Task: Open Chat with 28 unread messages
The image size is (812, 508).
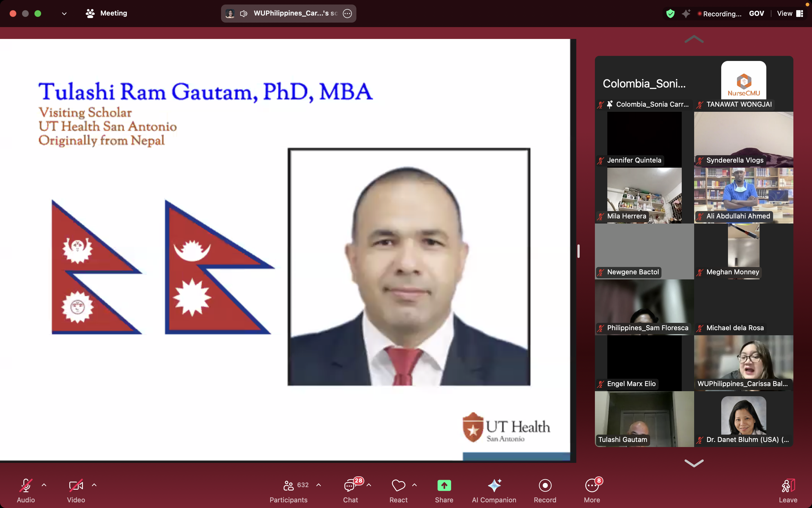Action: tap(350, 485)
